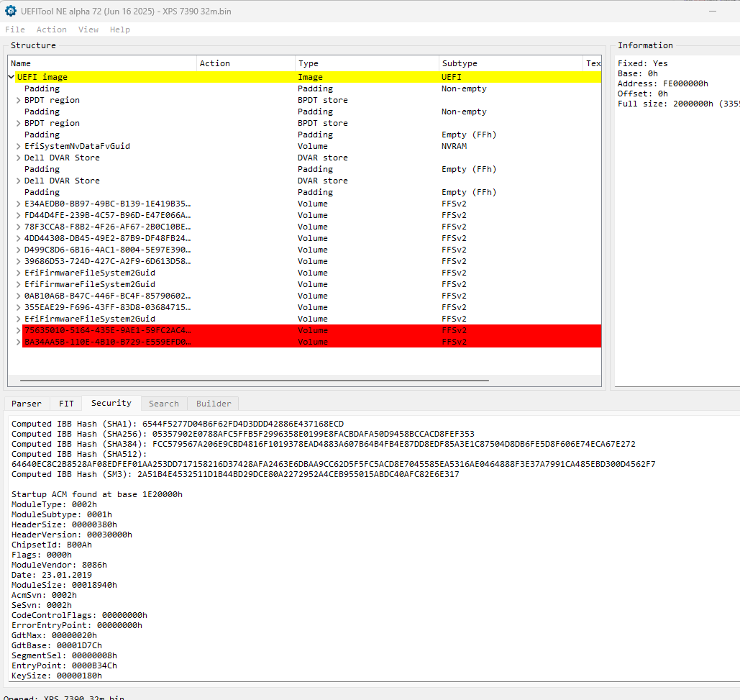Expand the E34AEDB0-BB97-49BC volume
740x700 pixels.
click(19, 204)
